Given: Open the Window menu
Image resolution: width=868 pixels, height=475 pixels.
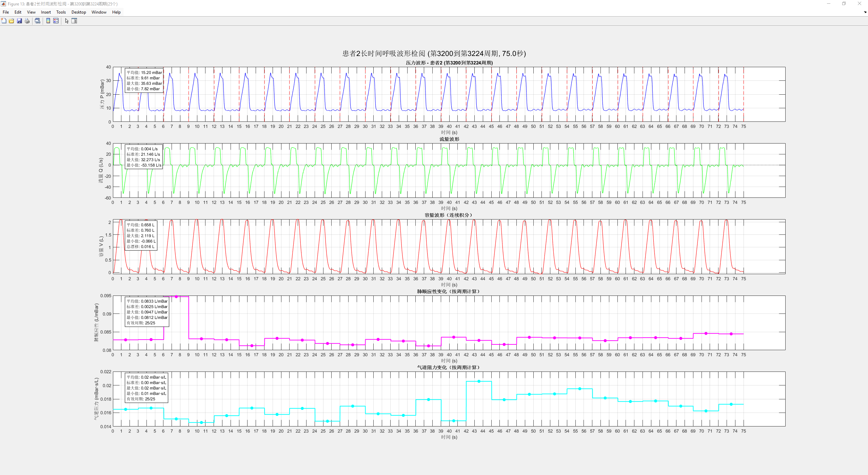Looking at the screenshot, I should [99, 12].
